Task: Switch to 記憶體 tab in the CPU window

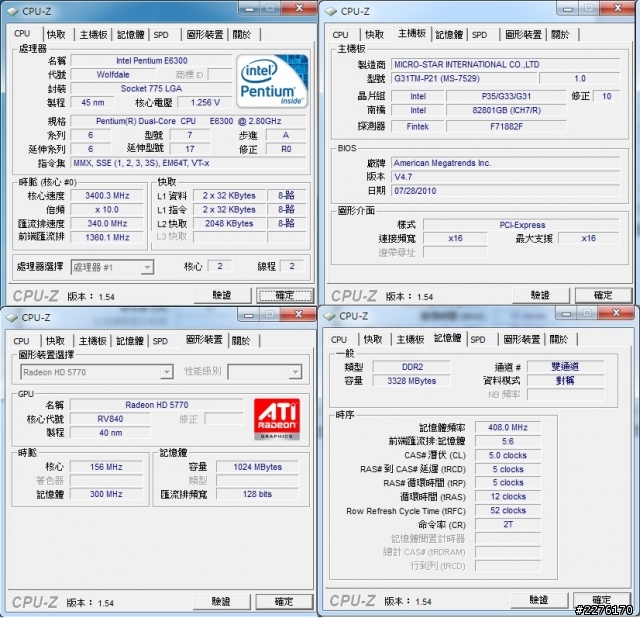Action: click(x=131, y=35)
